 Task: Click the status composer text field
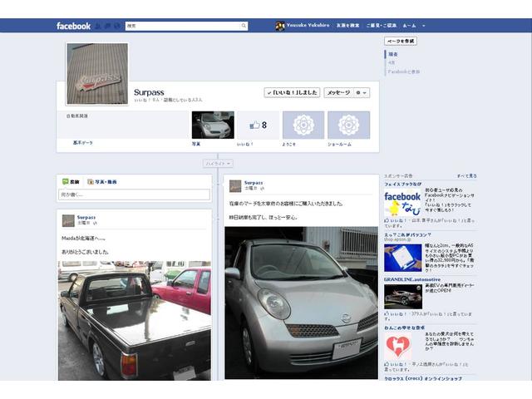pyautogui.click(x=134, y=195)
